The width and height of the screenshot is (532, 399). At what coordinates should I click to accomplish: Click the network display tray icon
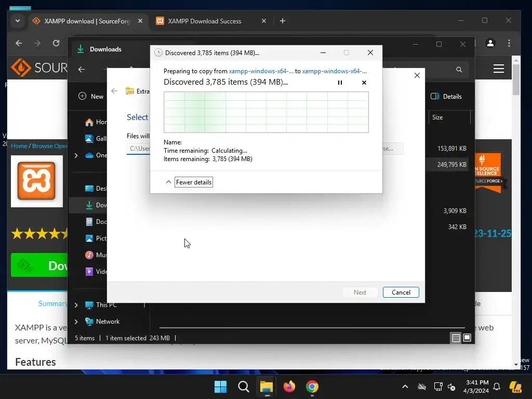point(438,387)
